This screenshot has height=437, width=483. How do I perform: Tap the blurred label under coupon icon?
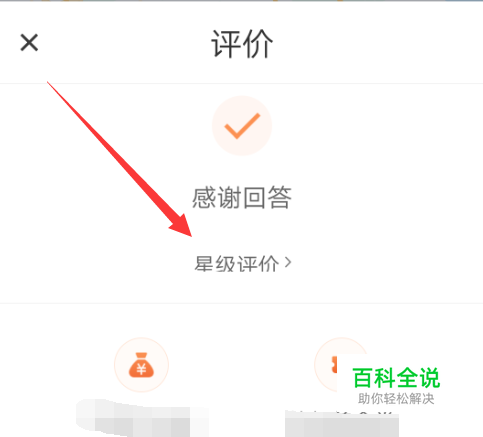342,424
